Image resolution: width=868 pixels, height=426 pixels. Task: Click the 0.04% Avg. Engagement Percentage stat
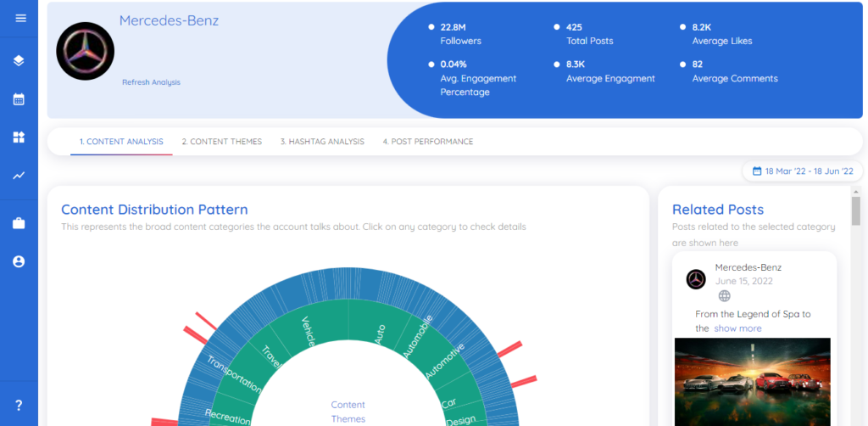[478, 78]
